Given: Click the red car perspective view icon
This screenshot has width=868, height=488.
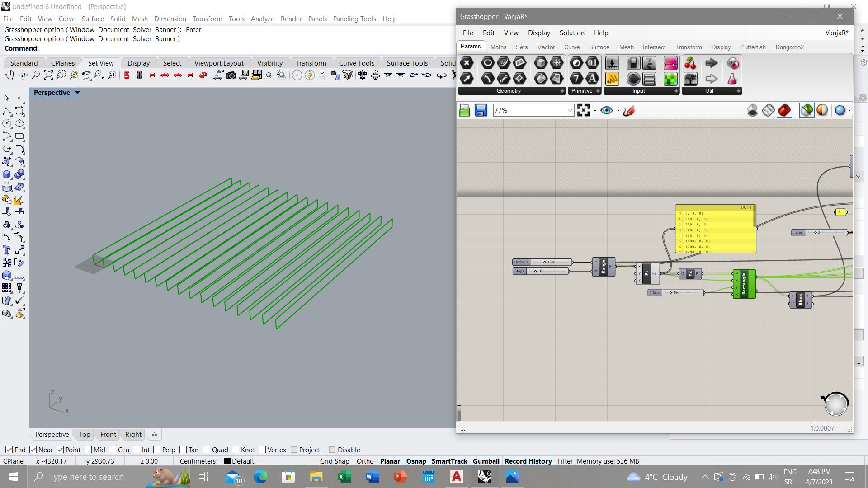Looking at the screenshot, I should 203,75.
